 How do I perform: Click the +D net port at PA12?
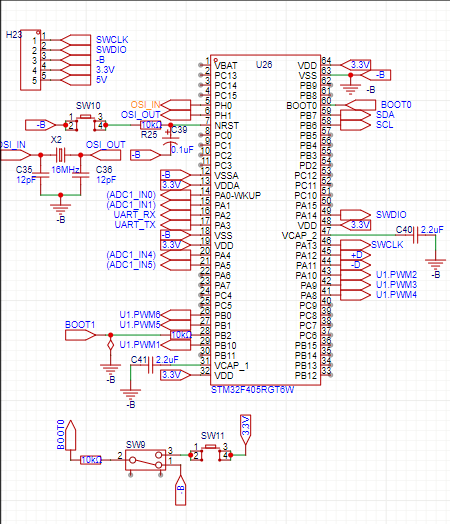pos(355,255)
